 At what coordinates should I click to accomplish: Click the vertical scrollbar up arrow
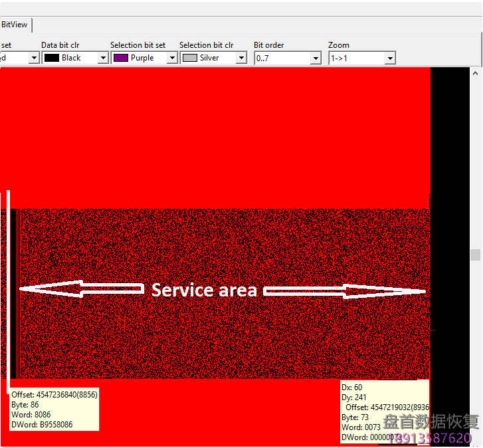tap(476, 72)
